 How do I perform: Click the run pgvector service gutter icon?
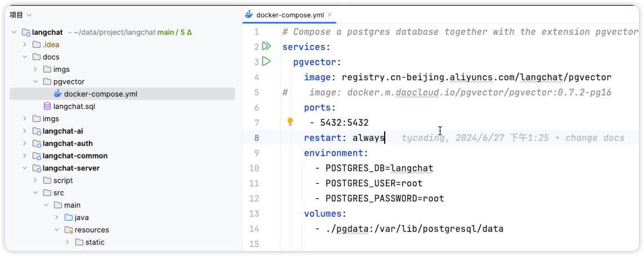tap(267, 61)
